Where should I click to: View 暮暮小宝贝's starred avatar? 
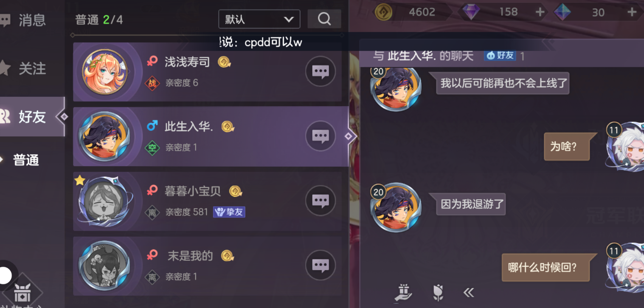coord(105,201)
